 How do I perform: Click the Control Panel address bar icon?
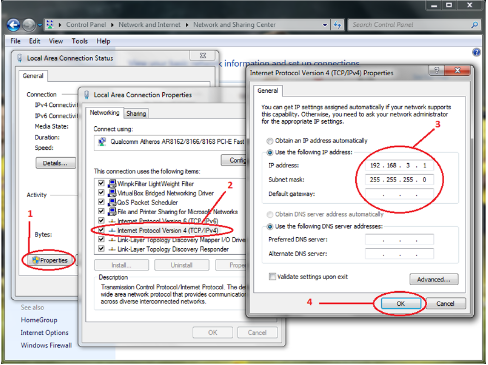tap(50, 24)
